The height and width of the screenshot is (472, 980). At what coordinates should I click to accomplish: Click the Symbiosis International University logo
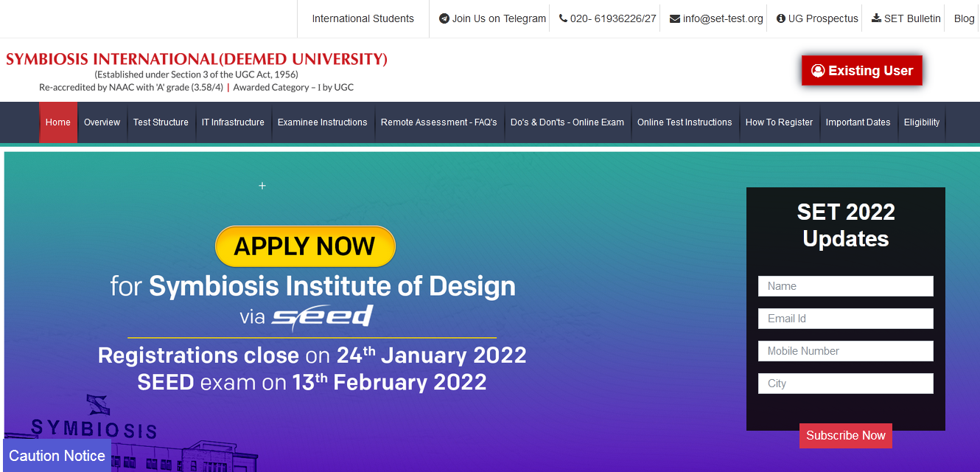tap(197, 72)
